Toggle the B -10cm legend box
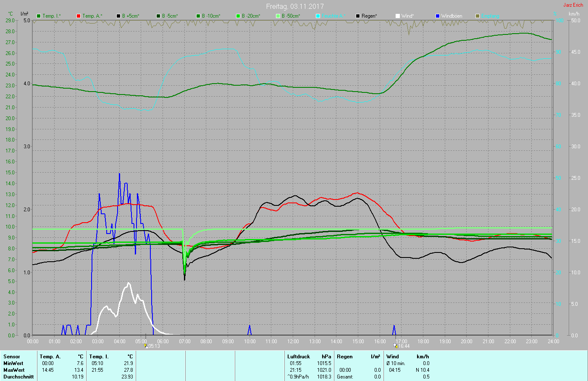Image resolution: width=588 pixels, height=381 pixels. tap(198, 16)
